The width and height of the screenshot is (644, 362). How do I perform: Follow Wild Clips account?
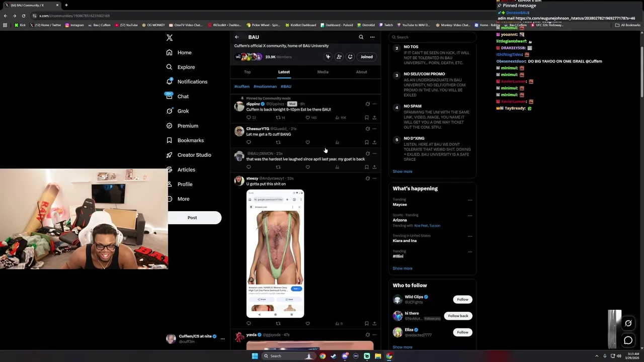click(462, 299)
